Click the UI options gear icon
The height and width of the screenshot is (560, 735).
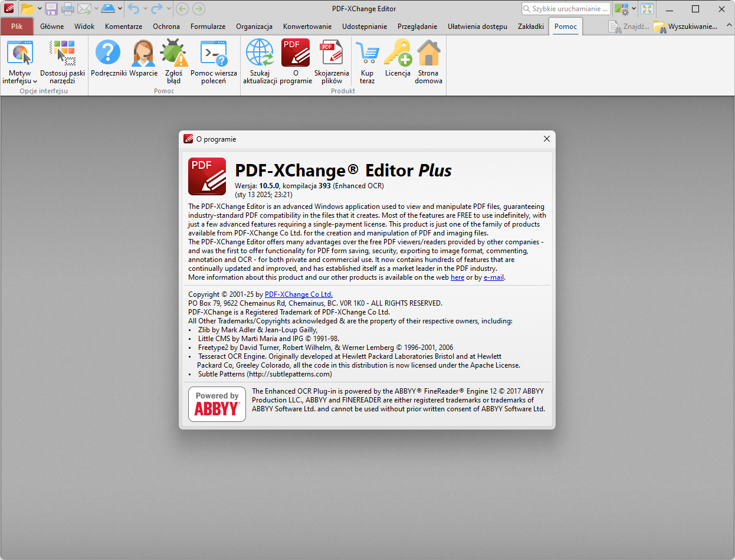pyautogui.click(x=621, y=9)
